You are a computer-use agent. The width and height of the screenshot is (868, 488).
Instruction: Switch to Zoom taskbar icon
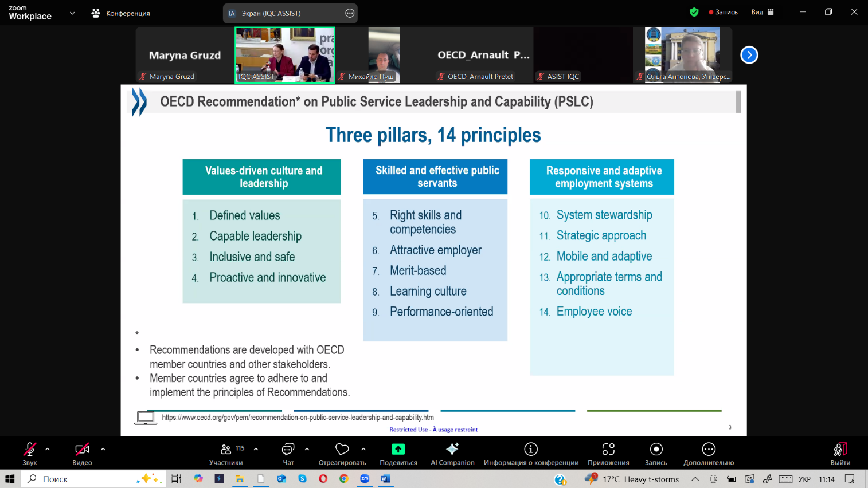point(365,479)
